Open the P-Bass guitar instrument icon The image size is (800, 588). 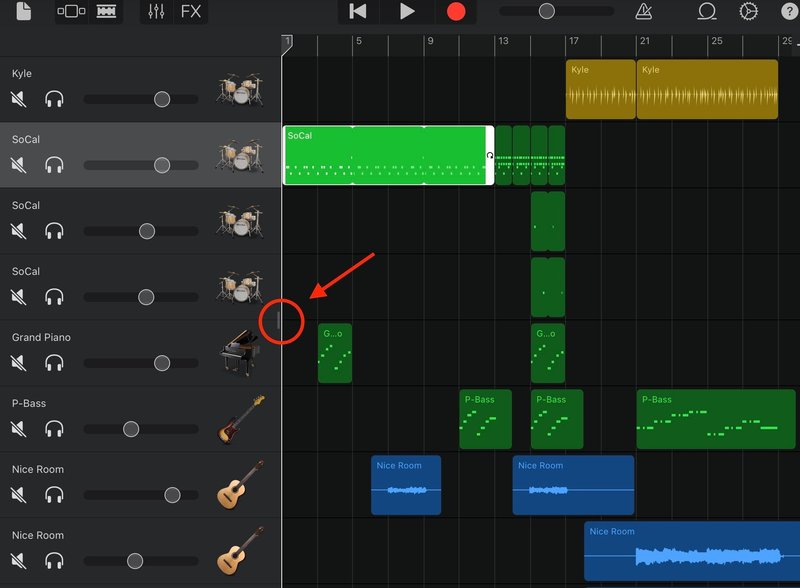click(x=241, y=419)
